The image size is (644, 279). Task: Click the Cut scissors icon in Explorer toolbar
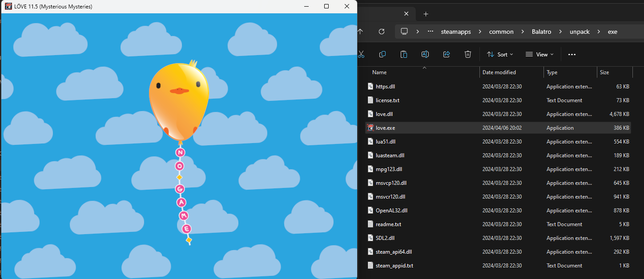pyautogui.click(x=361, y=54)
